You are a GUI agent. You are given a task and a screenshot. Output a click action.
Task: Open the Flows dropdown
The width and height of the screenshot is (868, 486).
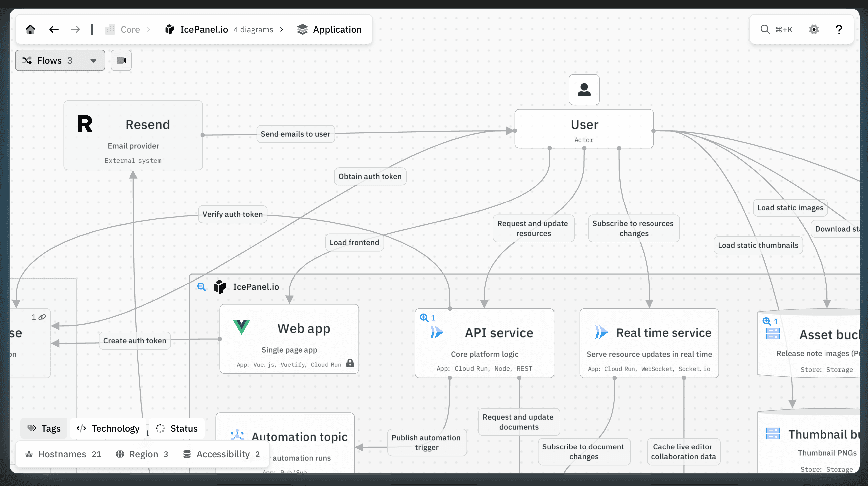[x=60, y=61]
